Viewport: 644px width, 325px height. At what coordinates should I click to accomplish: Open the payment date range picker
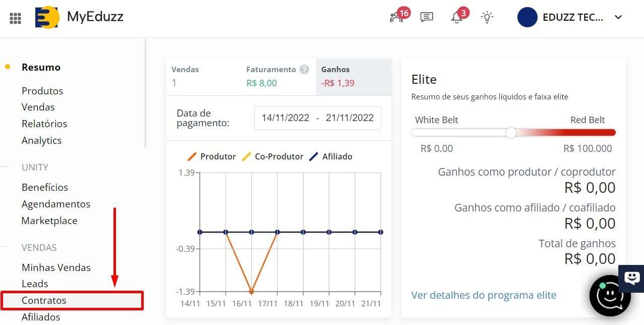tap(317, 118)
